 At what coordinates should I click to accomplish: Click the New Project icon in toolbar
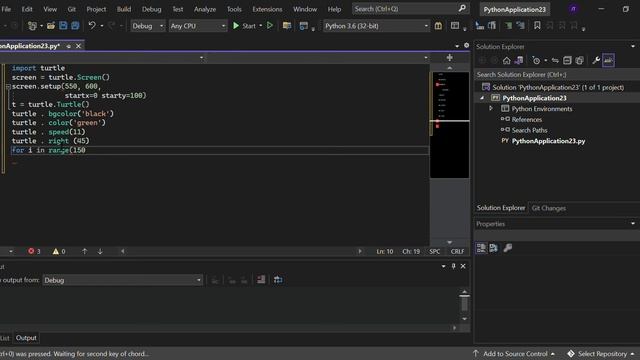(x=32, y=26)
